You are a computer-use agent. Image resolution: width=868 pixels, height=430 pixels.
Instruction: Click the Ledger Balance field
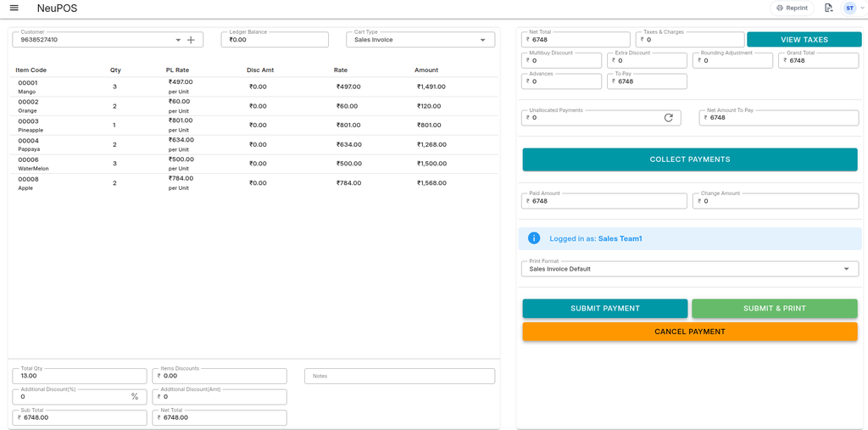(275, 40)
